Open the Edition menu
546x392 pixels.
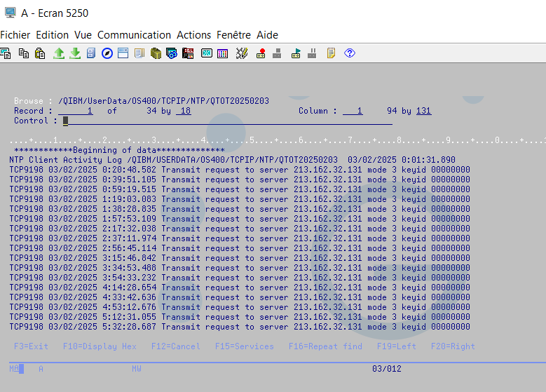53,35
